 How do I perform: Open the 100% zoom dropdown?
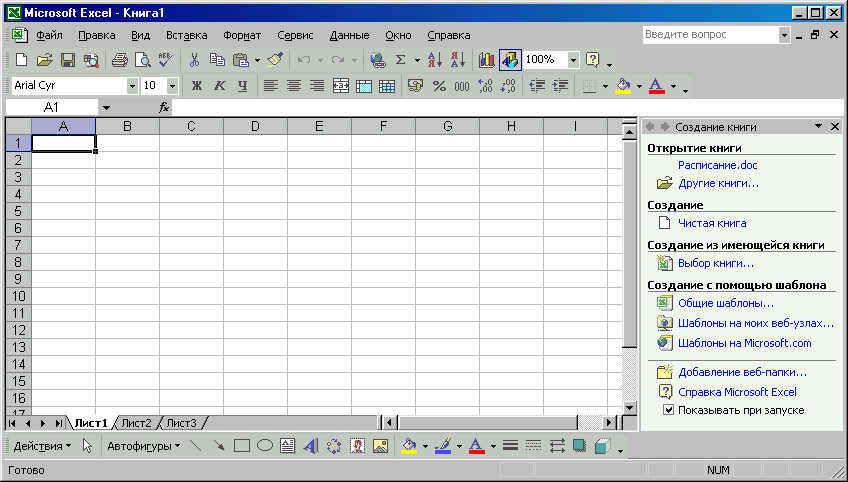[573, 60]
